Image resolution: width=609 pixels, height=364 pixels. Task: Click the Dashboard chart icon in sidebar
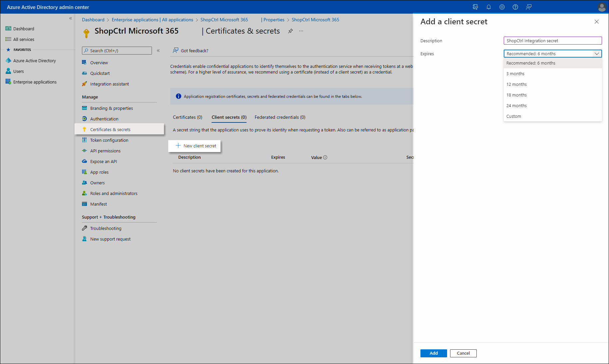coord(8,29)
